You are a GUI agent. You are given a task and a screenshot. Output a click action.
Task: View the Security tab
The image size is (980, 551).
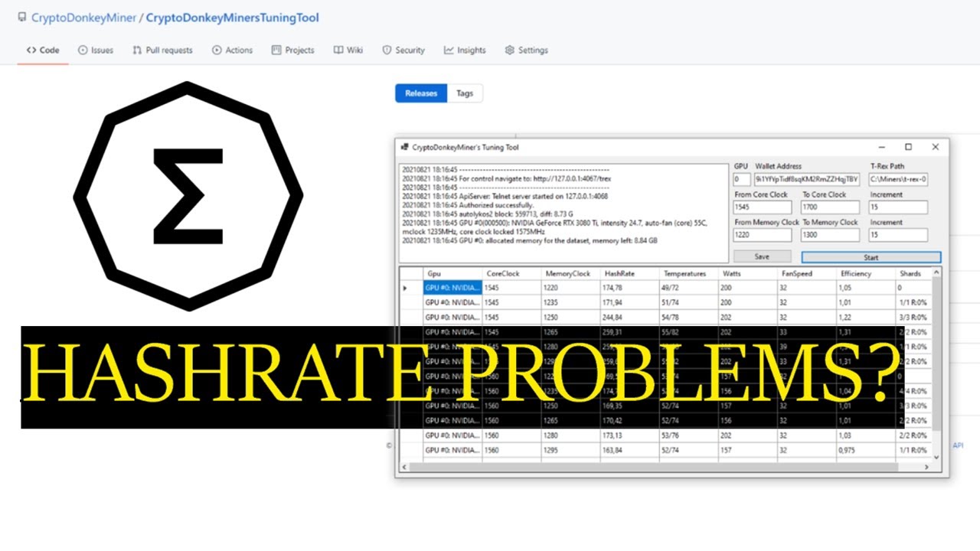tap(403, 51)
